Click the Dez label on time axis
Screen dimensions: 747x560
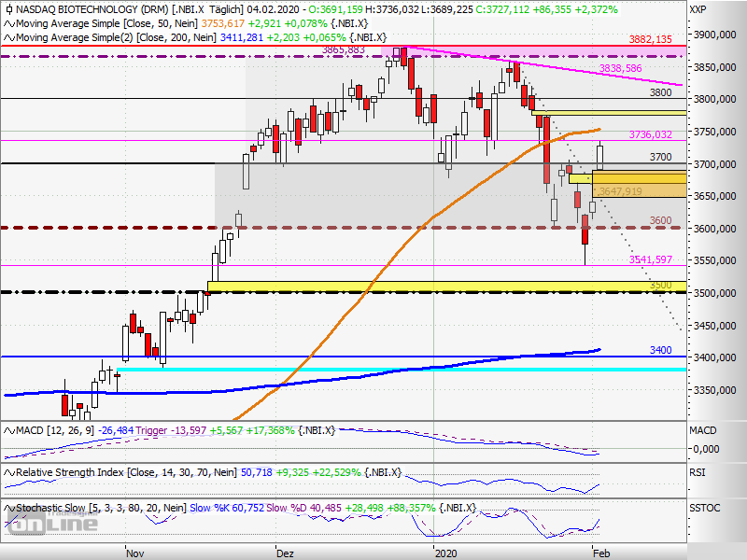coord(286,553)
